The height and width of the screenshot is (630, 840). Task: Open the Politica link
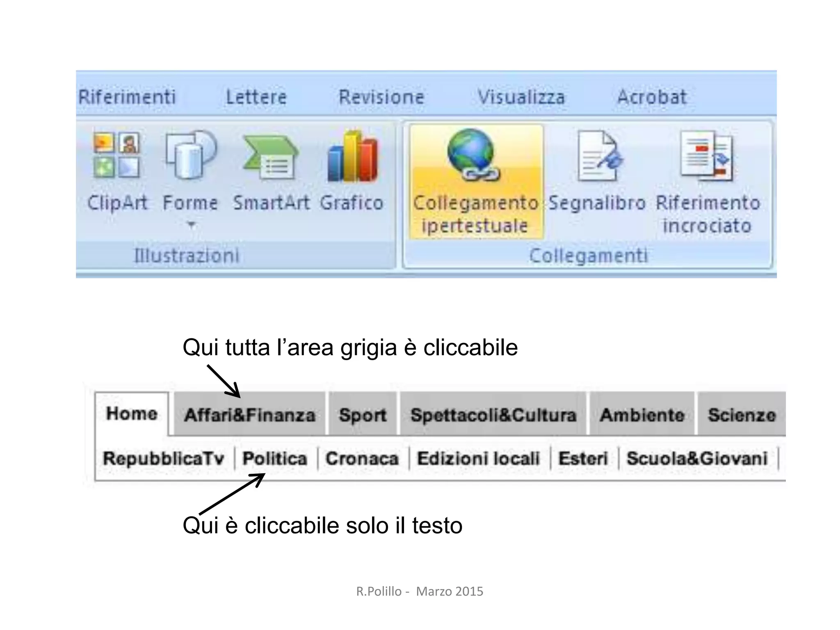(275, 458)
